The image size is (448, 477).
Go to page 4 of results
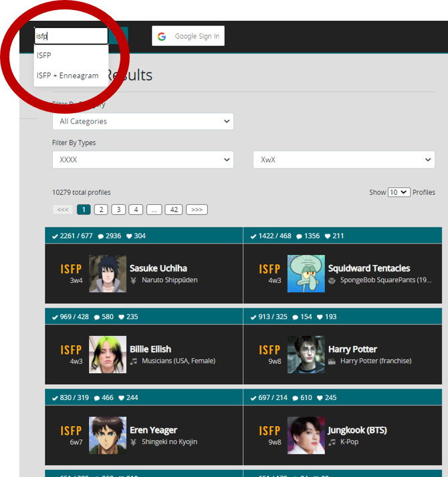pos(136,209)
